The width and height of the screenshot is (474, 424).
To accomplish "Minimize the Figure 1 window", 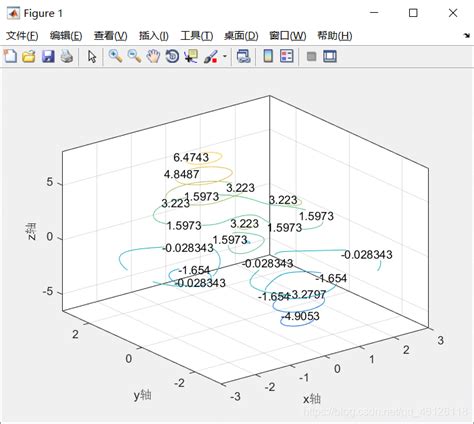I will pyautogui.click(x=374, y=13).
